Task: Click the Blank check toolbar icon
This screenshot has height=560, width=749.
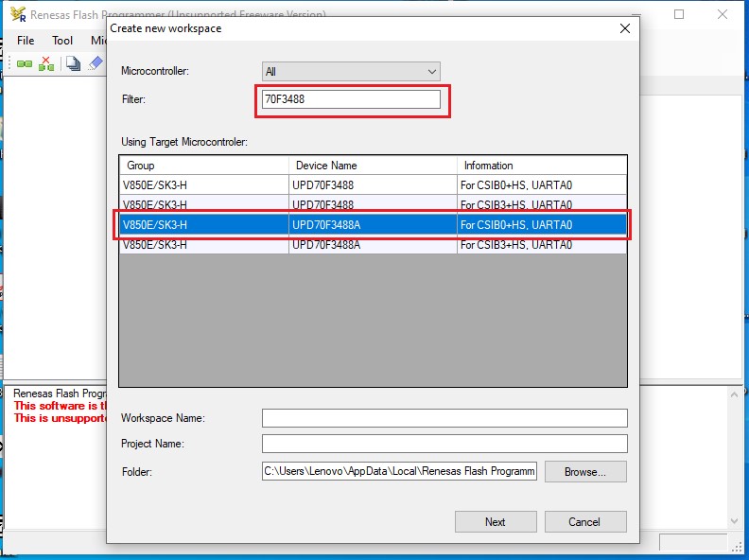Action: pyautogui.click(x=73, y=64)
